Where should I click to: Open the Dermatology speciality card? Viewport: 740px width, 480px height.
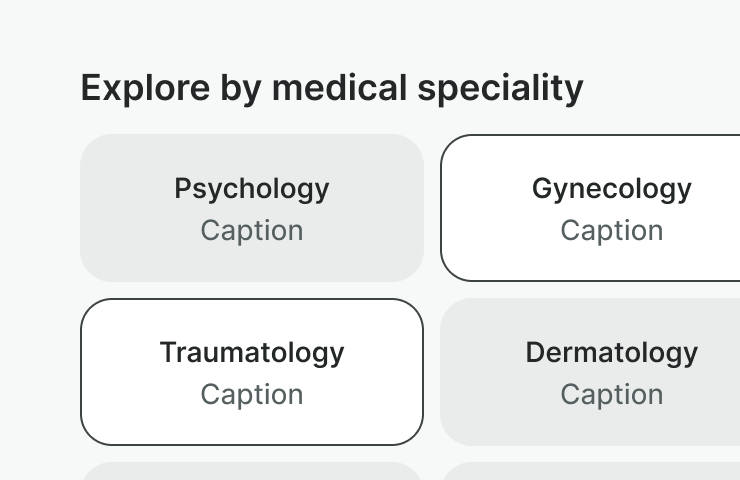pos(600,372)
